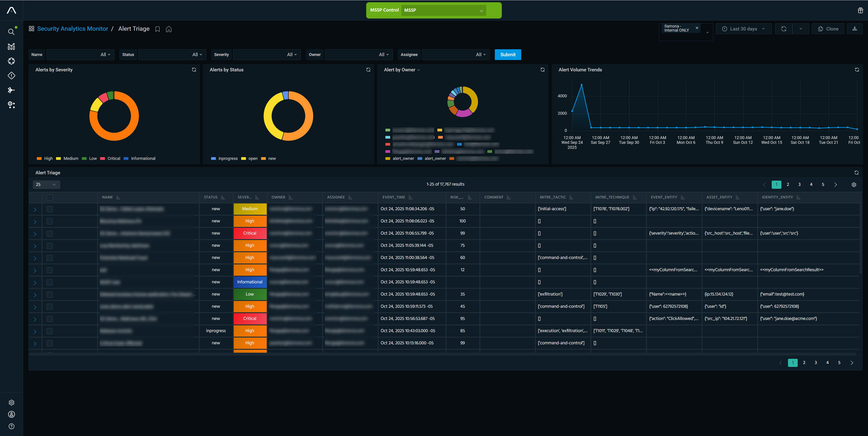Click the Clone button
The height and width of the screenshot is (436, 868).
pyautogui.click(x=828, y=29)
